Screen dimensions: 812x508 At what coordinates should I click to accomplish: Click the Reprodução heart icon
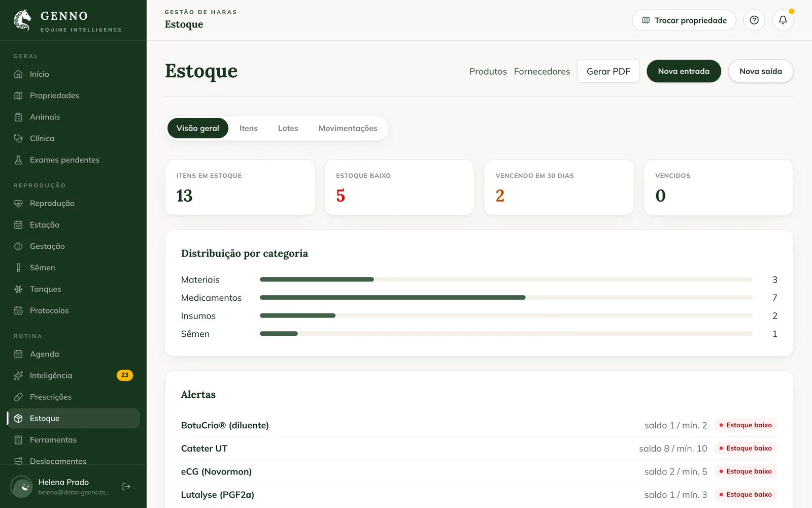click(x=18, y=203)
